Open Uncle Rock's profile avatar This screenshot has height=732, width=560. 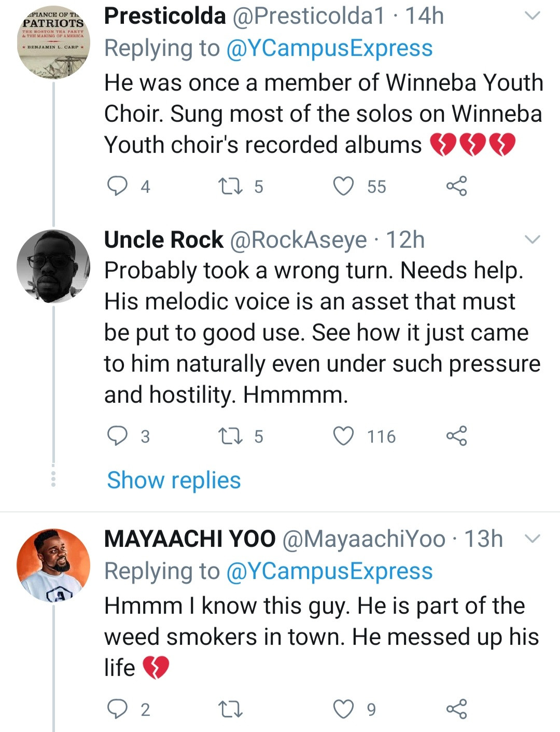coord(53,266)
